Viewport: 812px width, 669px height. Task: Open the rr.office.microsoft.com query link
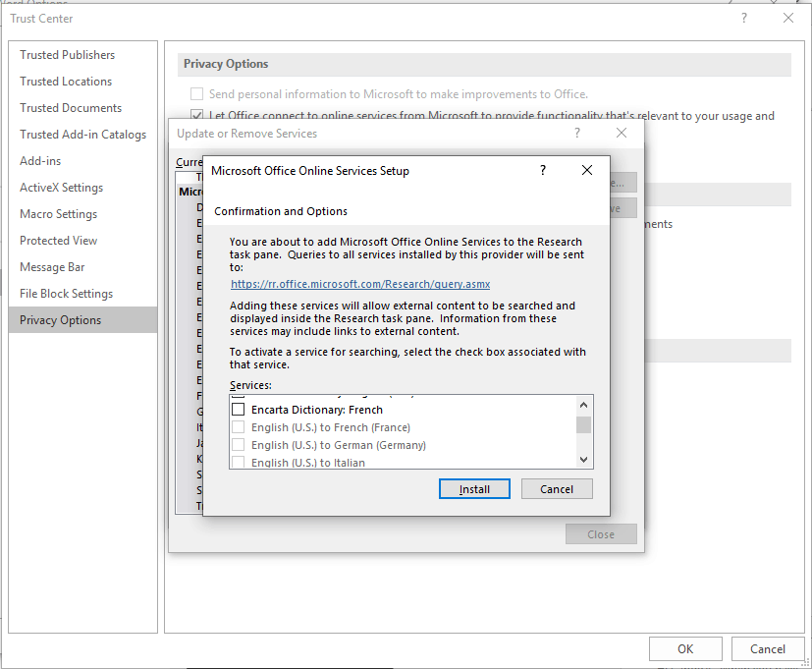(x=360, y=284)
